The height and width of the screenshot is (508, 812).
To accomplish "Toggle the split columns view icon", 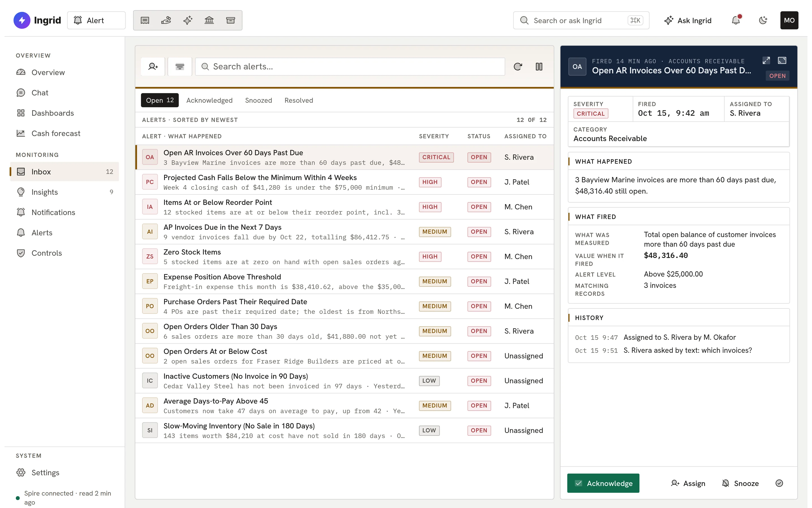I will click(539, 67).
